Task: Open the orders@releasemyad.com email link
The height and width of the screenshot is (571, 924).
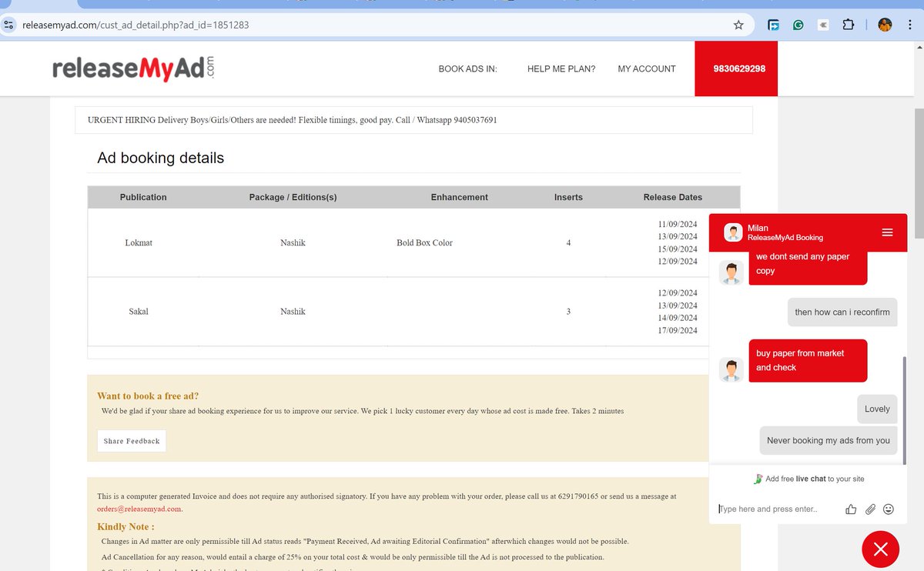Action: point(139,509)
